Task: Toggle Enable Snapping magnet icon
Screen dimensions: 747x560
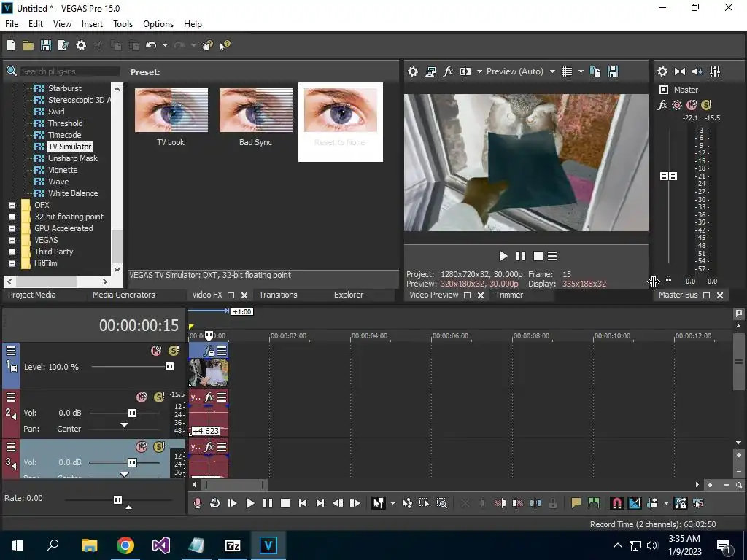Action: (x=617, y=503)
